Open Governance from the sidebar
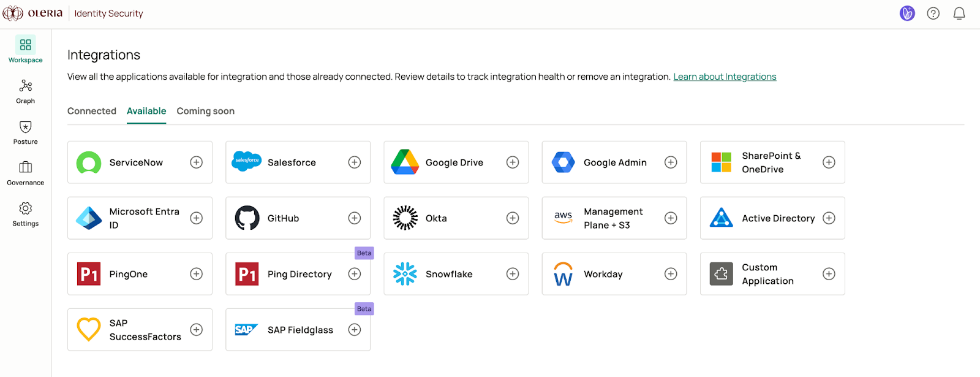 (25, 173)
